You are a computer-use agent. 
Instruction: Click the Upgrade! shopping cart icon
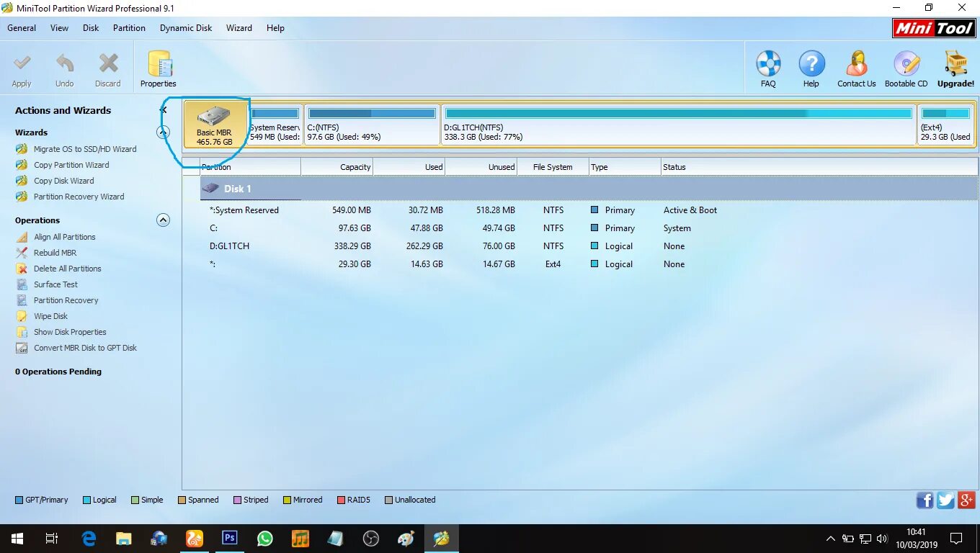pos(956,63)
